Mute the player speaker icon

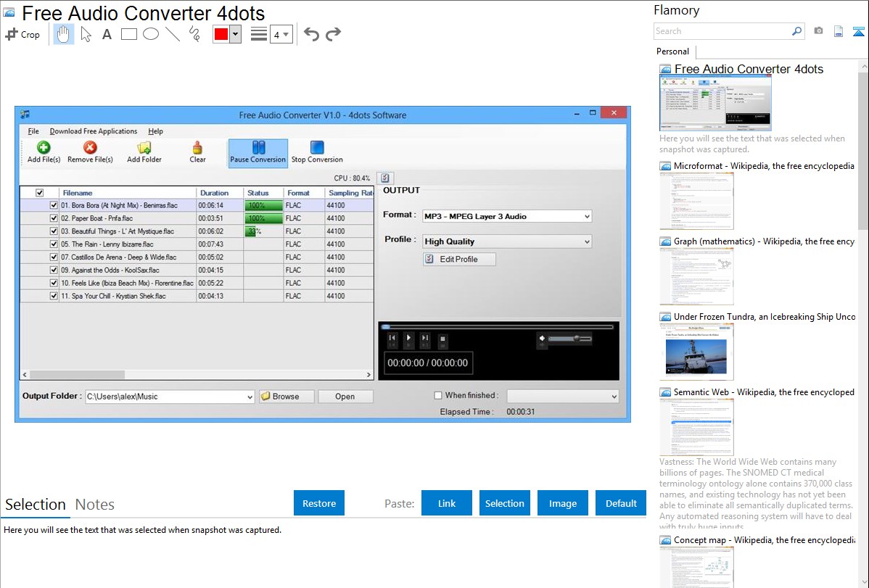[x=542, y=338]
